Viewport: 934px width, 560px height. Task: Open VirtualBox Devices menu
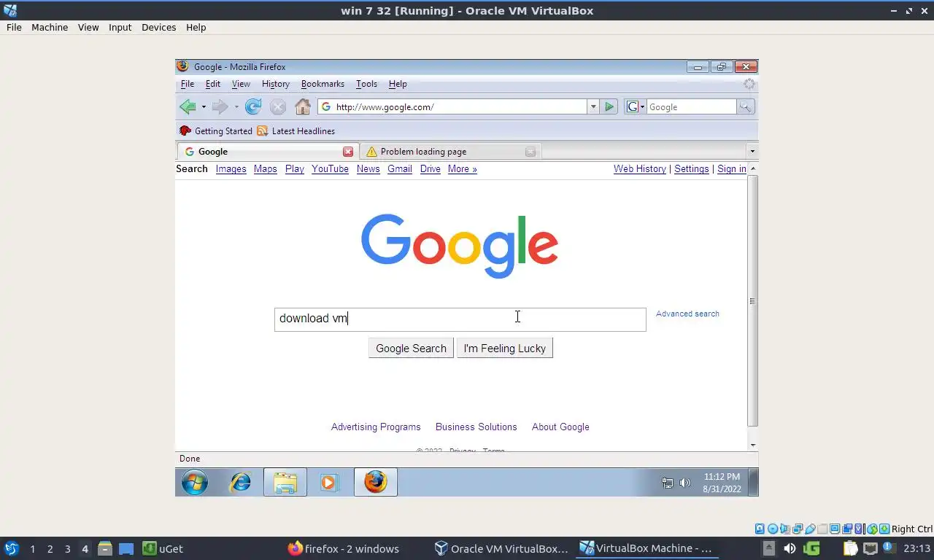[158, 27]
